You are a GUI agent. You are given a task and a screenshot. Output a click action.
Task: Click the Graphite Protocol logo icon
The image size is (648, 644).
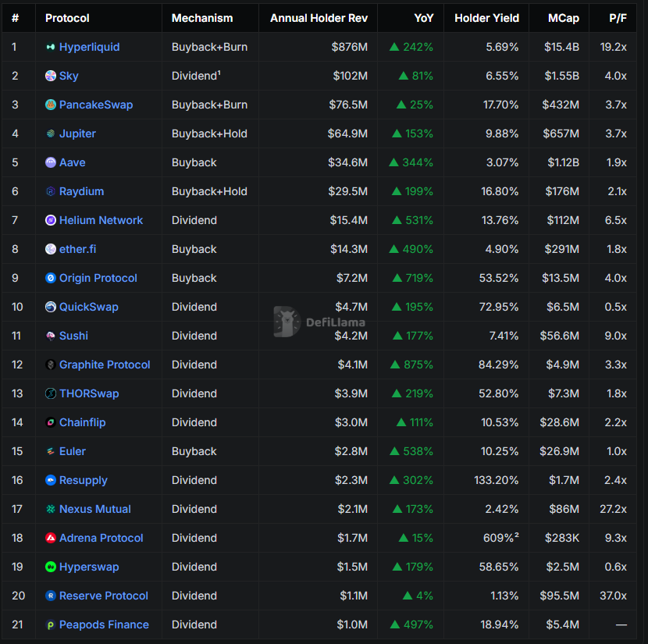coord(51,365)
